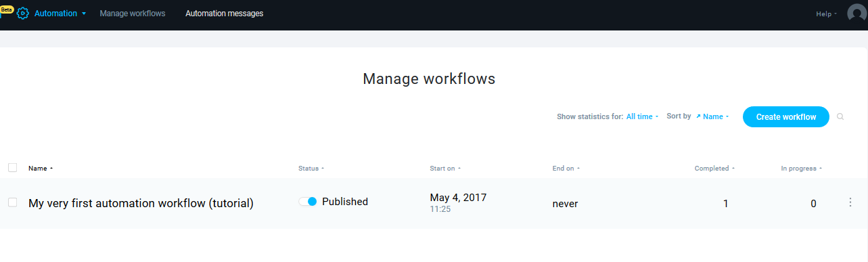Click the Manage workflows page heading

coord(429,79)
